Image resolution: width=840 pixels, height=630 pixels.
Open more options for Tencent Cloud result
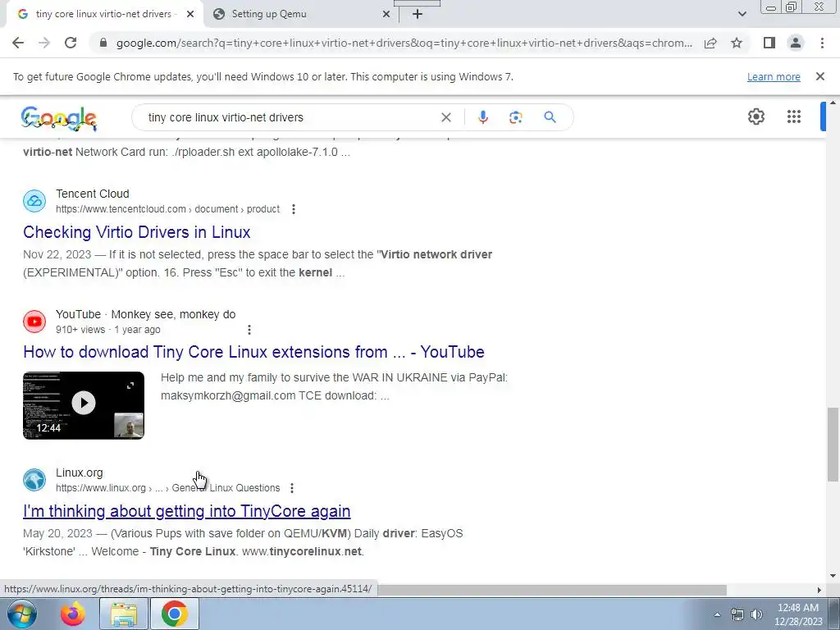(x=293, y=209)
